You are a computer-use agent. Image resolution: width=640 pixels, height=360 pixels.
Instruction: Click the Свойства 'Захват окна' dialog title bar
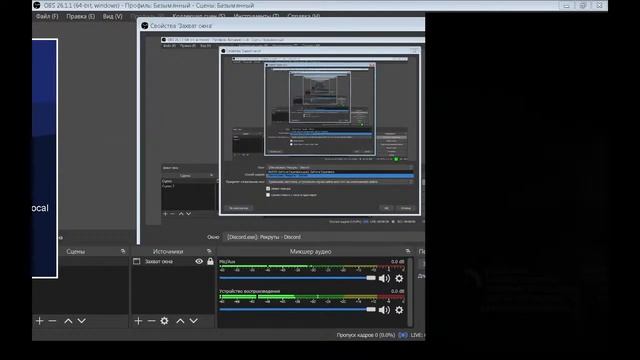pyautogui.click(x=282, y=26)
